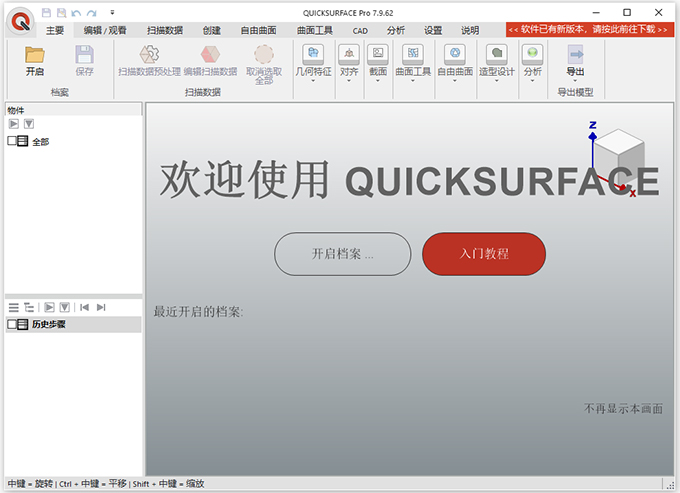680x493 pixels.
Task: Click the 造型设计 modeling design icon
Action: point(496,53)
